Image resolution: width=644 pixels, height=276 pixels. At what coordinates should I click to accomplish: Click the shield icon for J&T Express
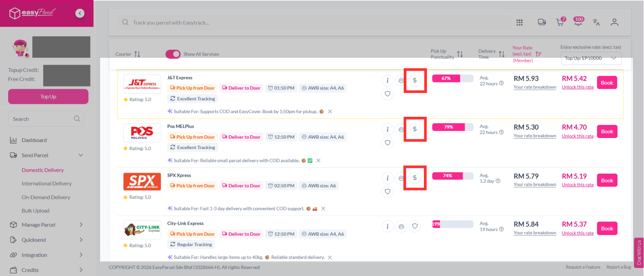click(388, 94)
